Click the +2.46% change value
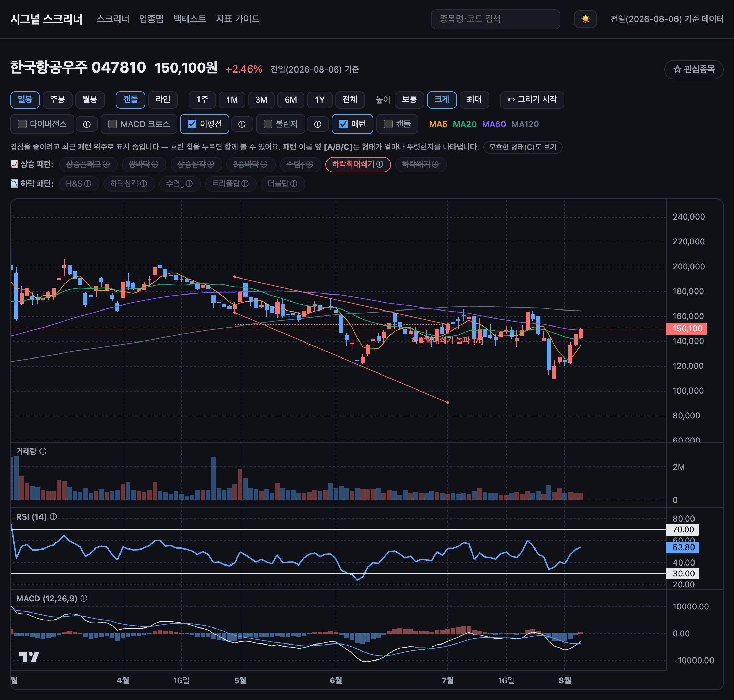This screenshot has width=734, height=700. click(x=244, y=69)
